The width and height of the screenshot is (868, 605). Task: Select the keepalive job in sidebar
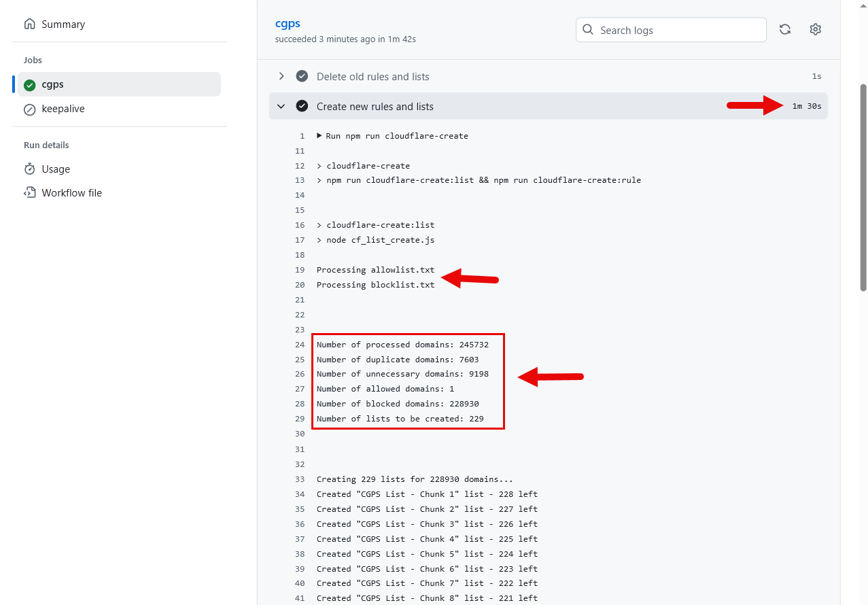coord(63,109)
